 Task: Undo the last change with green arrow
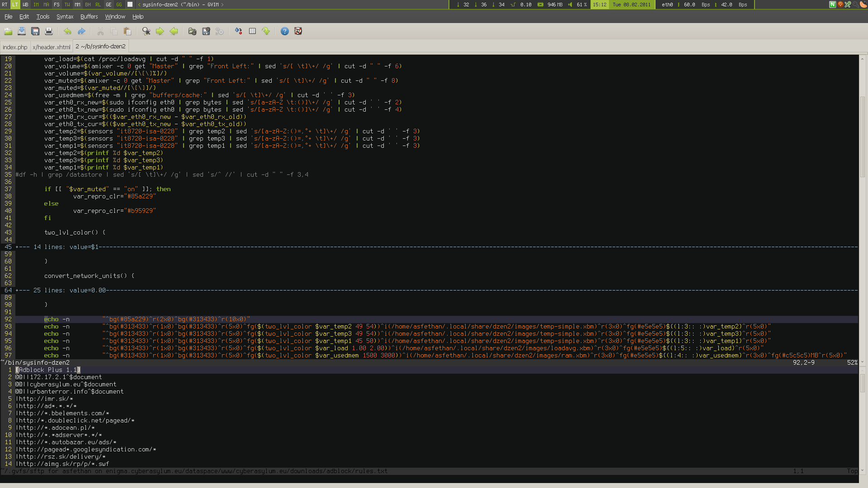(67, 31)
